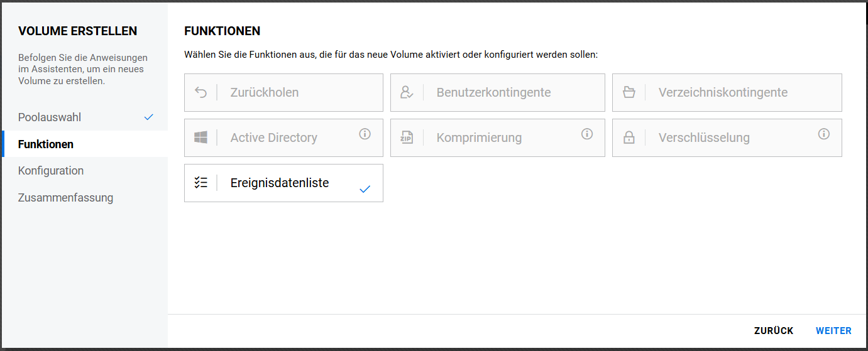868x351 pixels.
Task: Enable the Zurückholen function tile
Action: tap(283, 92)
